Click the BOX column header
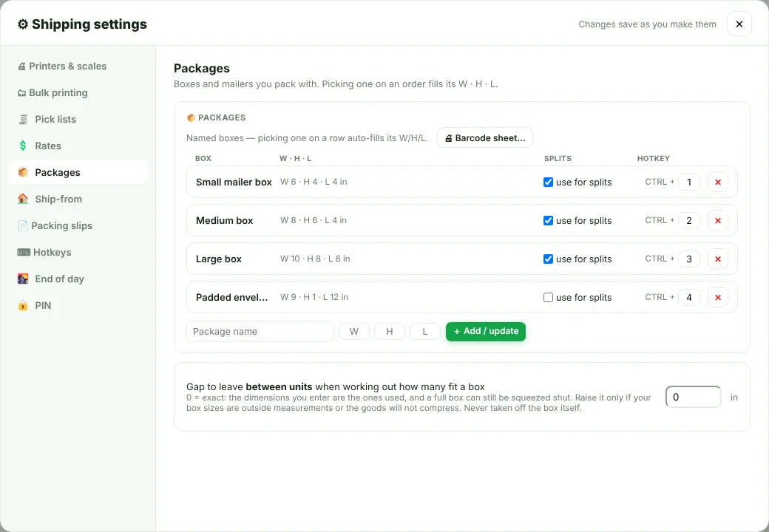 click(x=203, y=159)
